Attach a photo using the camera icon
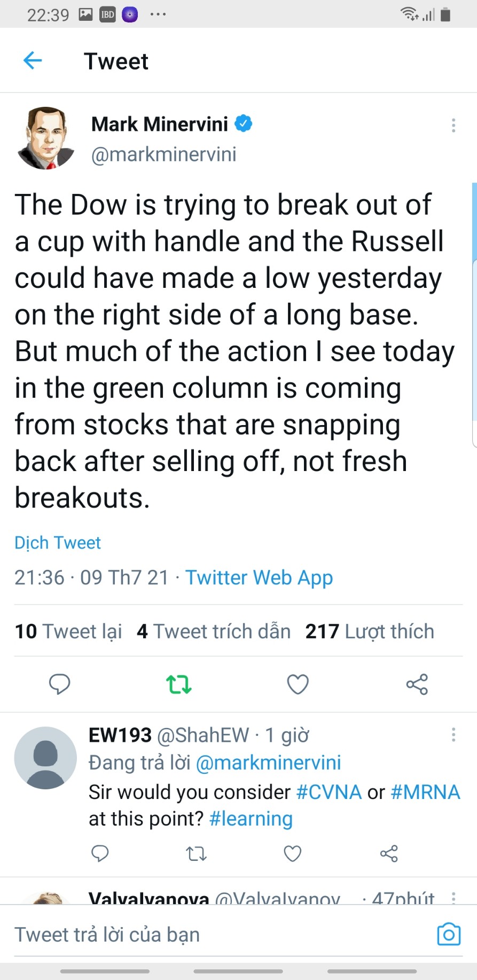 tap(449, 935)
